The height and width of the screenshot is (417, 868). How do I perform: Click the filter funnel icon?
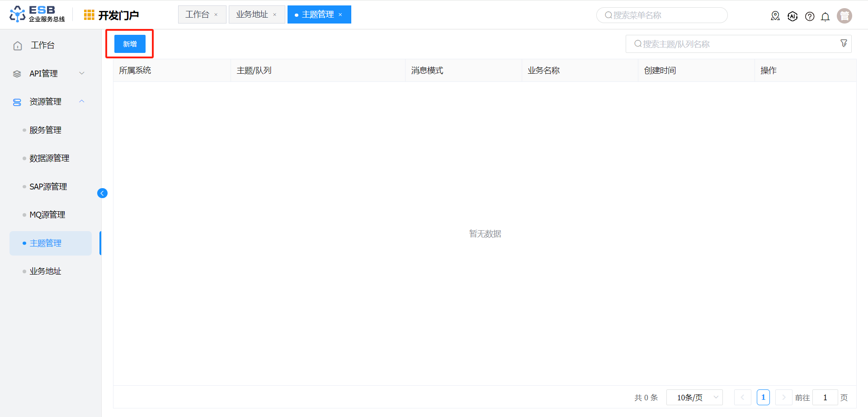(x=844, y=43)
